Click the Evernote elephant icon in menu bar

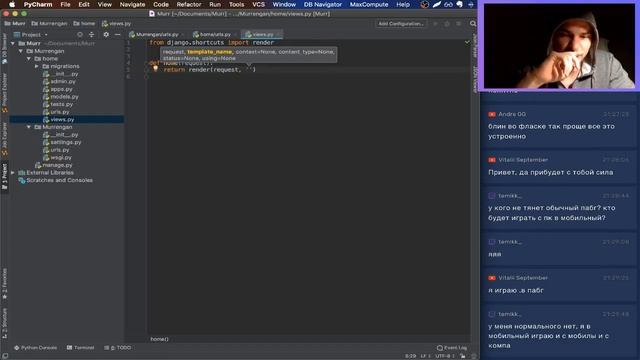click(460, 4)
